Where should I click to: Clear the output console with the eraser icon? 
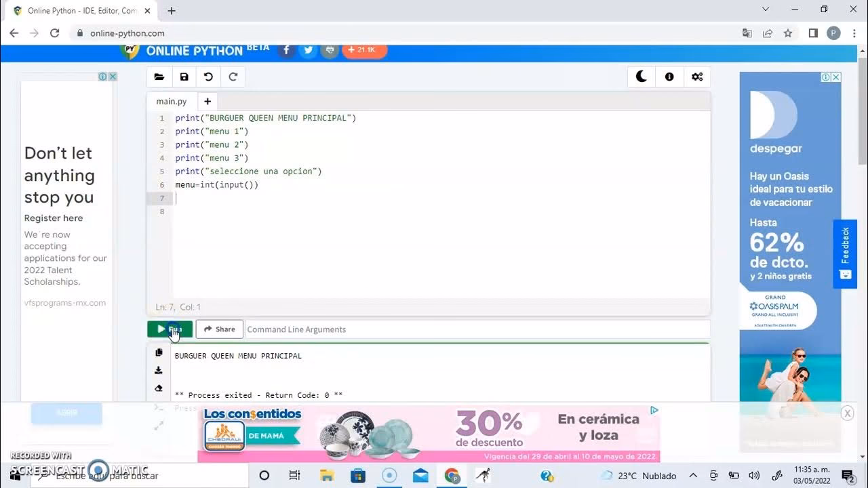coord(159,388)
